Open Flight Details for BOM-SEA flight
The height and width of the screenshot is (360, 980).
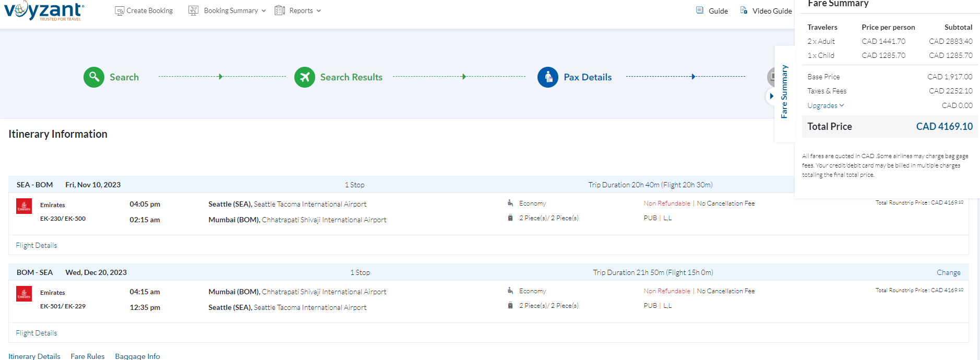(37, 333)
